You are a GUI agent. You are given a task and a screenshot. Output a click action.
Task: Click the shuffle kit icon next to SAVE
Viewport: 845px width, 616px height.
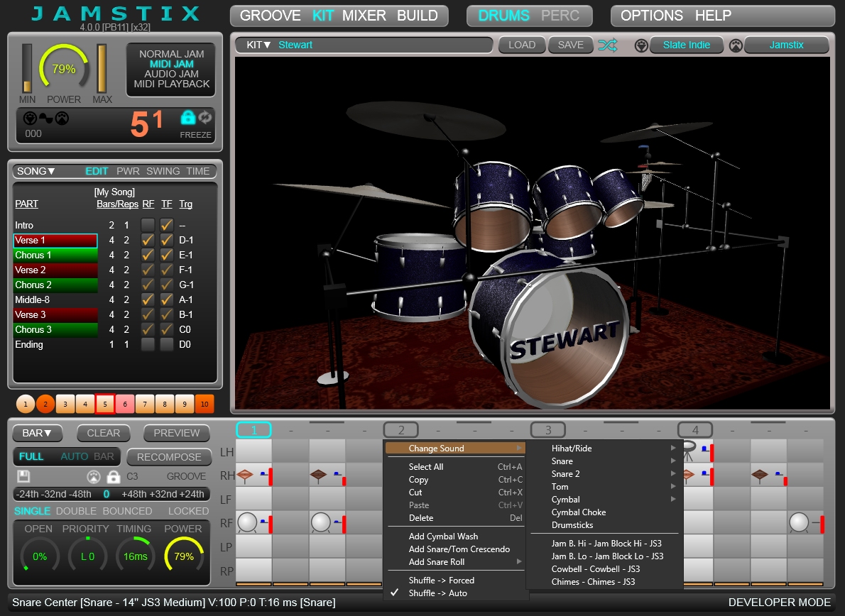click(x=607, y=45)
